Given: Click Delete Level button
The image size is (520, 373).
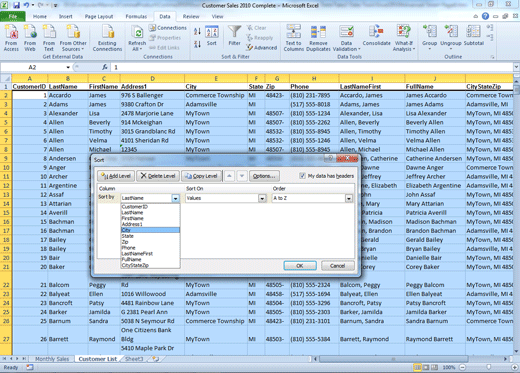Looking at the screenshot, I should pos(158,176).
